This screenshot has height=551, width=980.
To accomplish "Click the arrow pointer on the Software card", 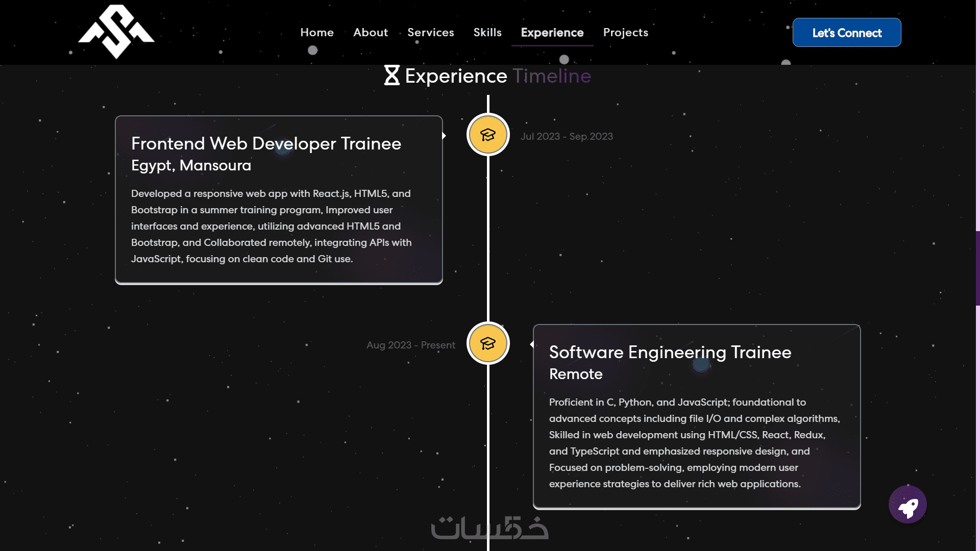I will click(x=532, y=344).
